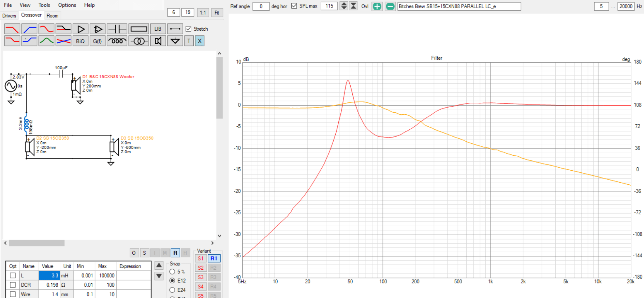644x298 pixels.
Task: Add a G(f) transfer function block
Action: coord(98,41)
